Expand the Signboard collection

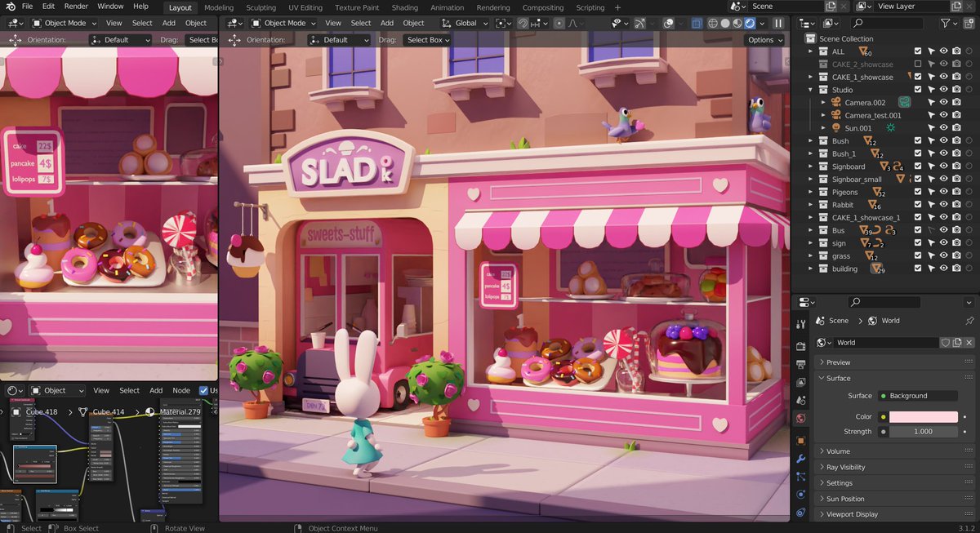click(811, 167)
